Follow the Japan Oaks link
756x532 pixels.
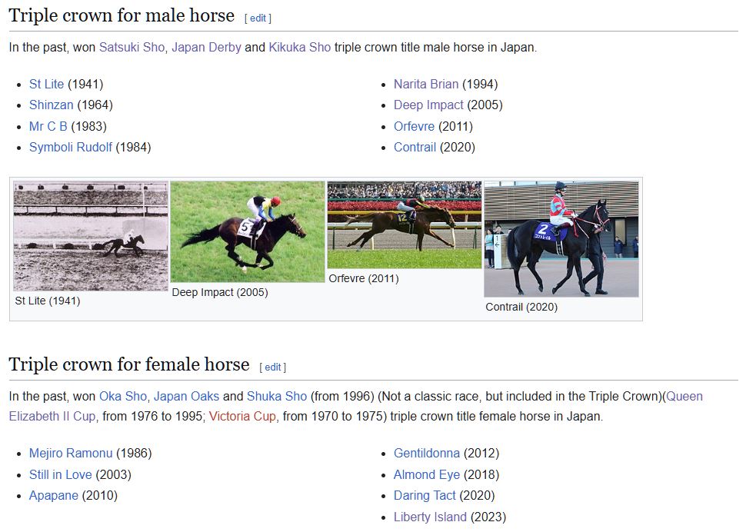point(186,396)
